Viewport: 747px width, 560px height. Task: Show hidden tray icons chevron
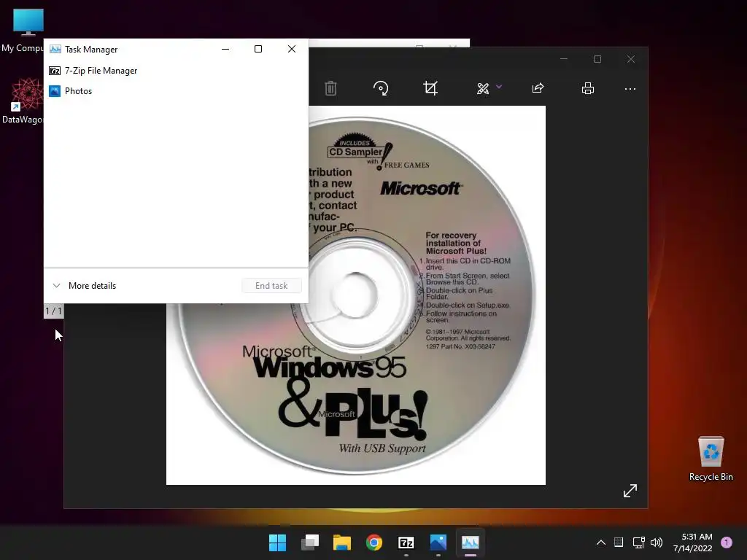tap(601, 542)
